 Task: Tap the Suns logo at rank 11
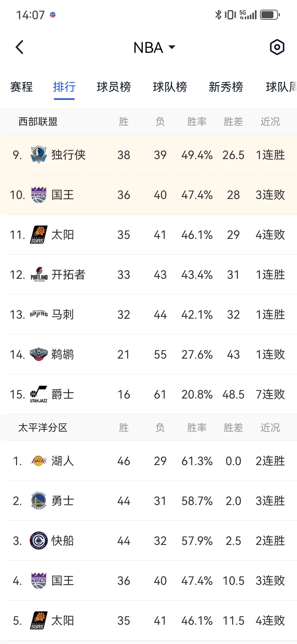point(38,234)
